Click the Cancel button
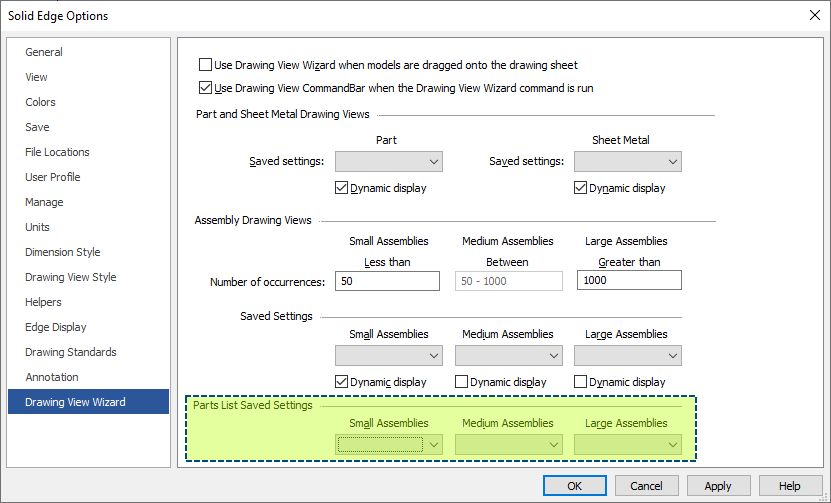Screen dimensions: 831x503 click(x=647, y=486)
